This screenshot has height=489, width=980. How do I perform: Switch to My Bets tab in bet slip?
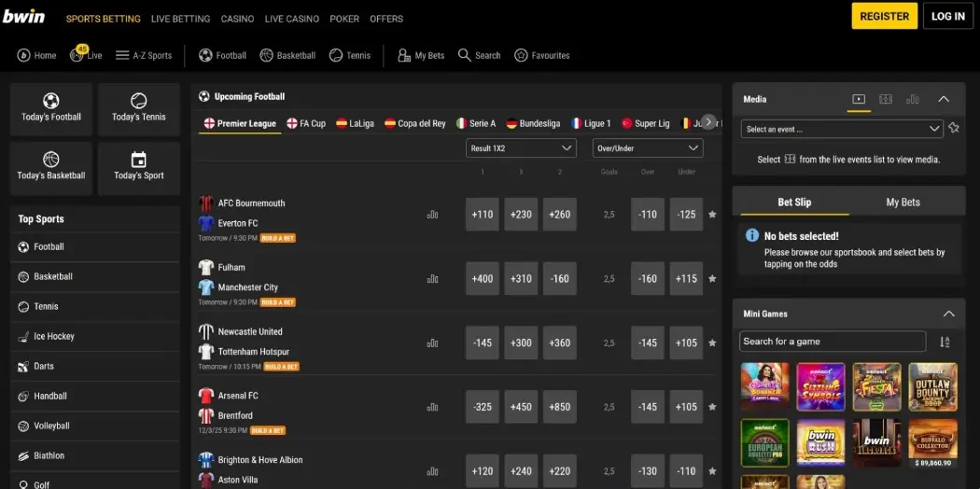903,203
